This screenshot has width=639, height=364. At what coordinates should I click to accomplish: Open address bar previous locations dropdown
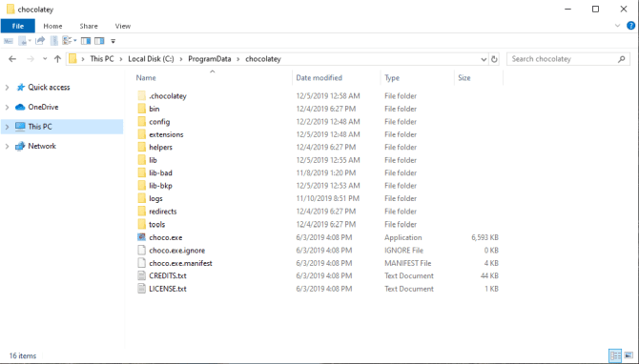484,59
